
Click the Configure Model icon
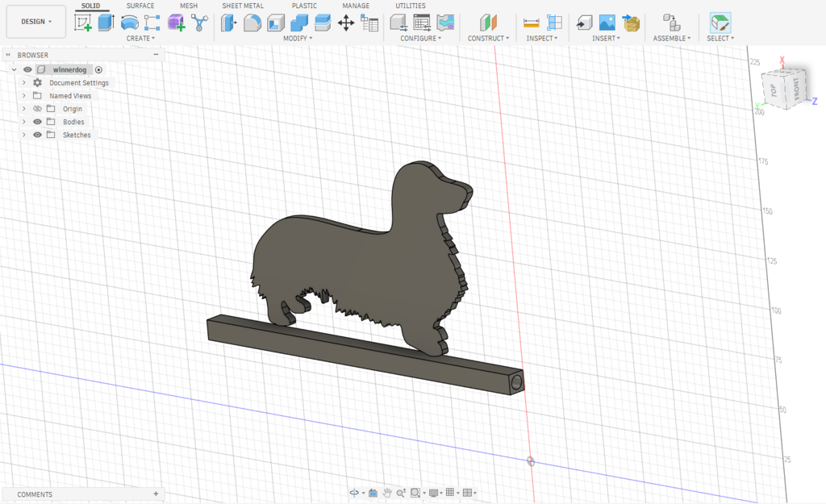coord(398,23)
